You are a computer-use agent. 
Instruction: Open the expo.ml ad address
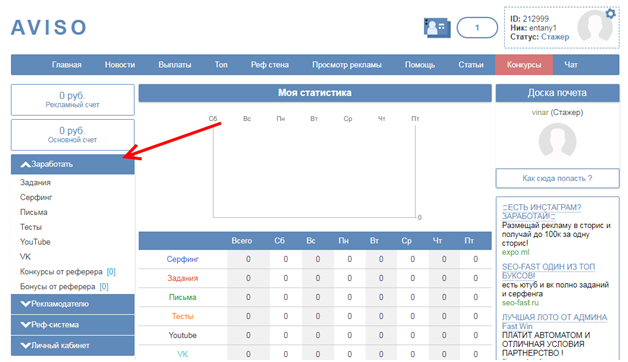pos(515,252)
